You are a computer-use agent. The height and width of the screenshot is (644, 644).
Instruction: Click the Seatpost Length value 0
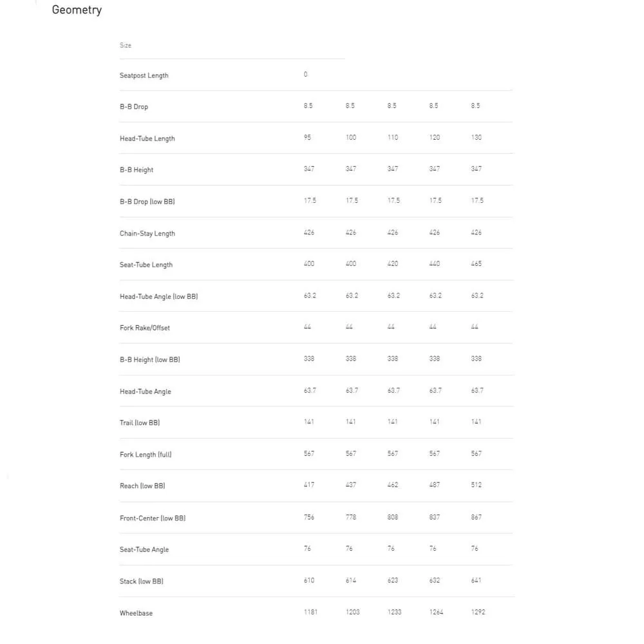[x=306, y=74]
